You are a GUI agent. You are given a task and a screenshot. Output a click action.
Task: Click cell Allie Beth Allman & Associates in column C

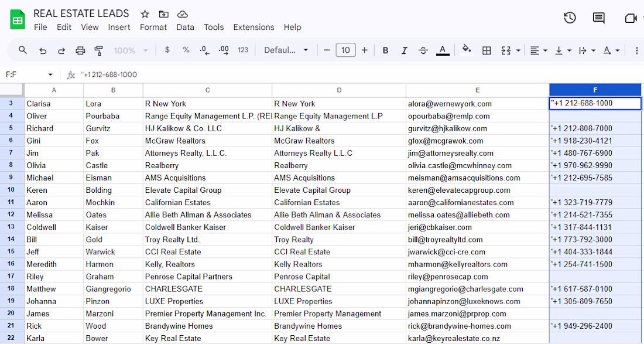point(207,214)
